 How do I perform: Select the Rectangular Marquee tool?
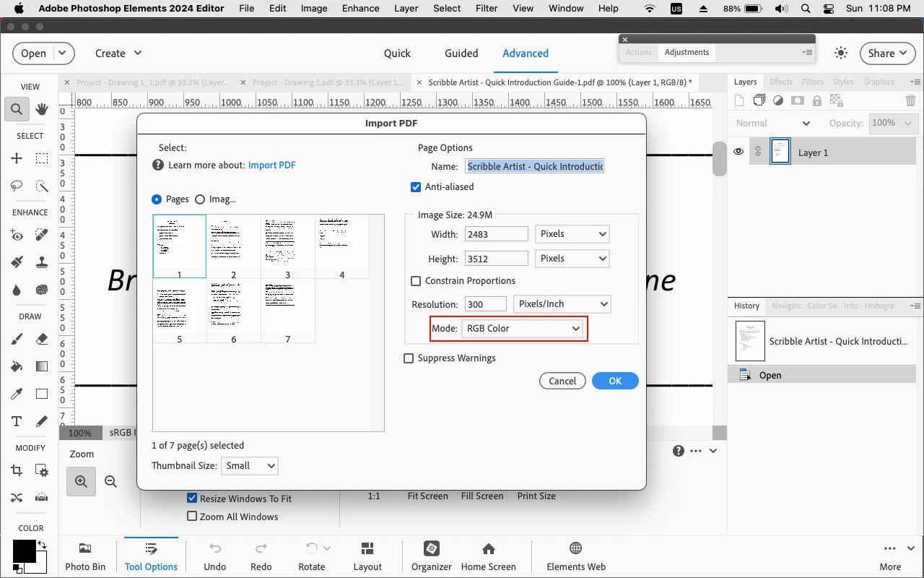(42, 158)
